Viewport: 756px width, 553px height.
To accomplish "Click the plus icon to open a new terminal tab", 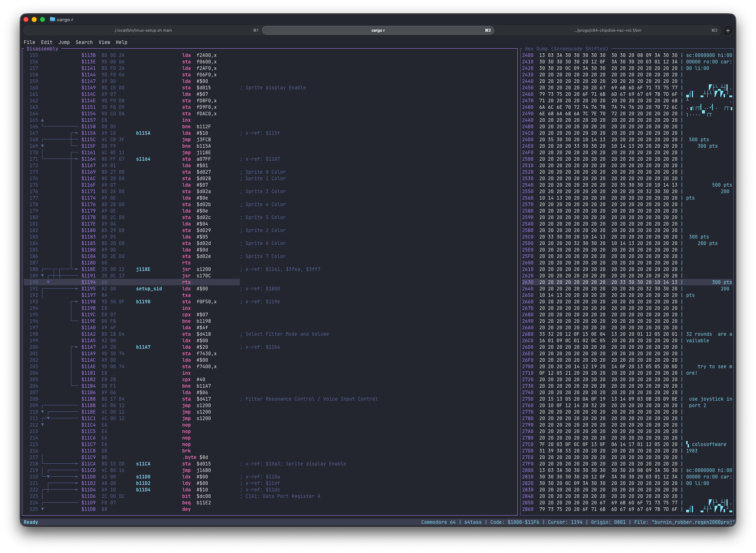I will [x=728, y=30].
